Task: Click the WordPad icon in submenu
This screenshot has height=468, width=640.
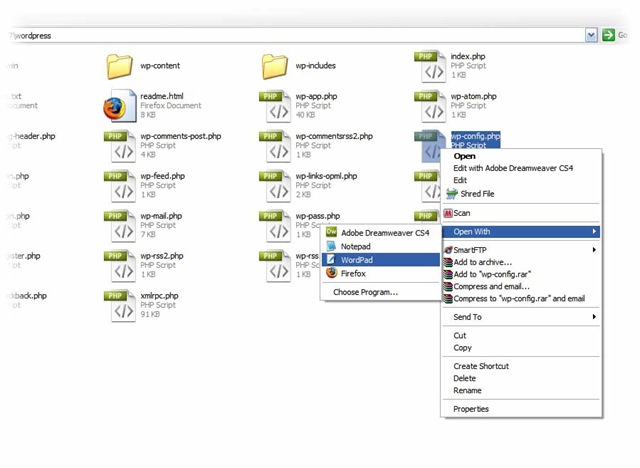Action: [331, 260]
